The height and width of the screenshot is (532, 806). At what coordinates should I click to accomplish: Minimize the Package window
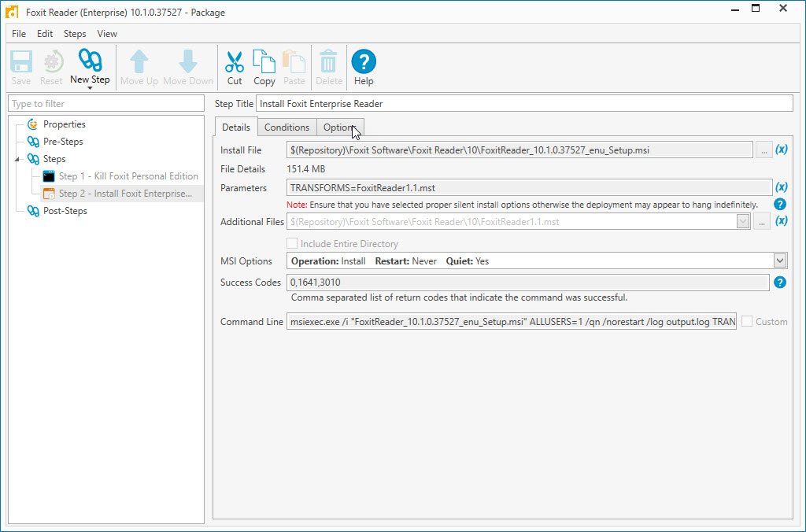click(735, 9)
